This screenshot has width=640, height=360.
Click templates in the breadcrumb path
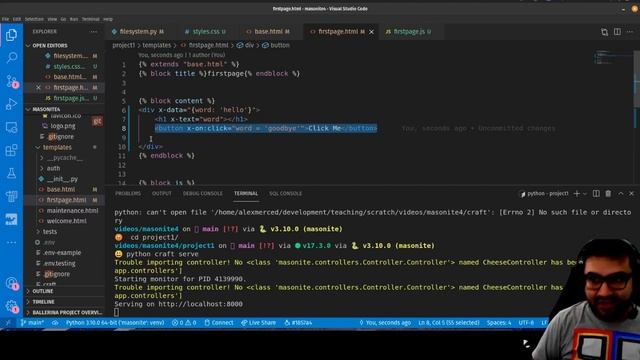coord(157,45)
